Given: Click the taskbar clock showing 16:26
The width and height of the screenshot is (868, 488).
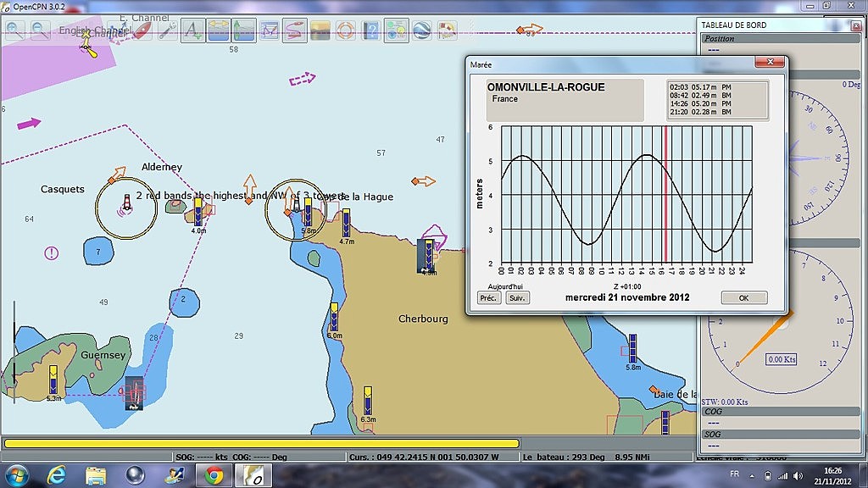Looking at the screenshot, I should click(x=832, y=476).
